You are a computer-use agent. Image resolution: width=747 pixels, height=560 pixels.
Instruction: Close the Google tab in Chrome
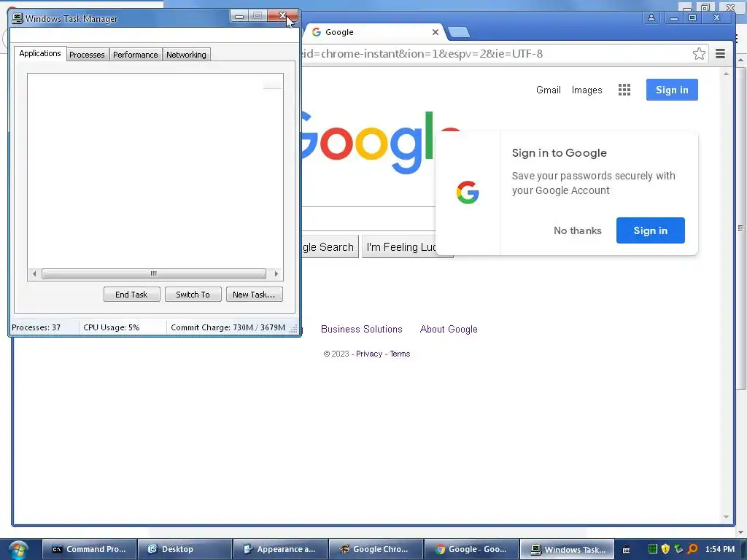(x=436, y=32)
